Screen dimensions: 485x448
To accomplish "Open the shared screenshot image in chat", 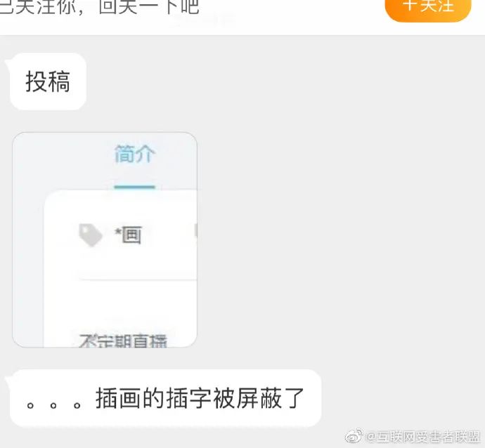I will click(105, 239).
